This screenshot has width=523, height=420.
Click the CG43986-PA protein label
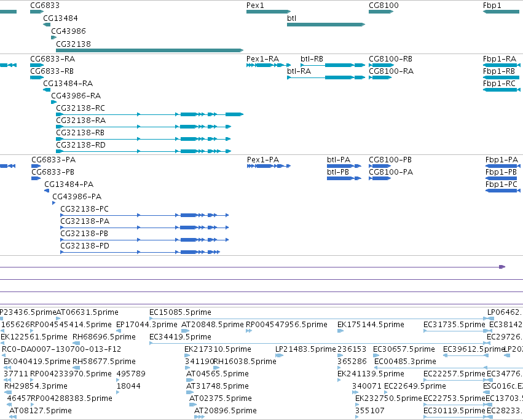pyautogui.click(x=77, y=197)
